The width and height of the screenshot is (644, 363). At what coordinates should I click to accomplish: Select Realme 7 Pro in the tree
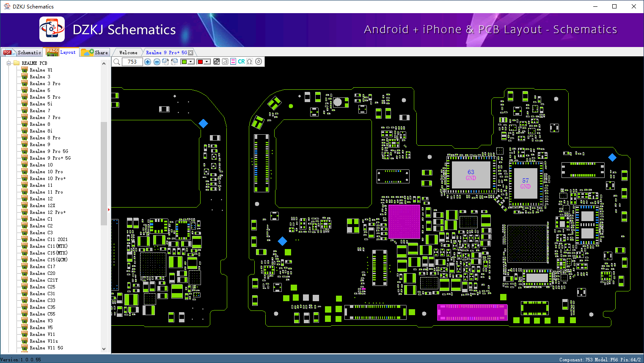point(45,117)
